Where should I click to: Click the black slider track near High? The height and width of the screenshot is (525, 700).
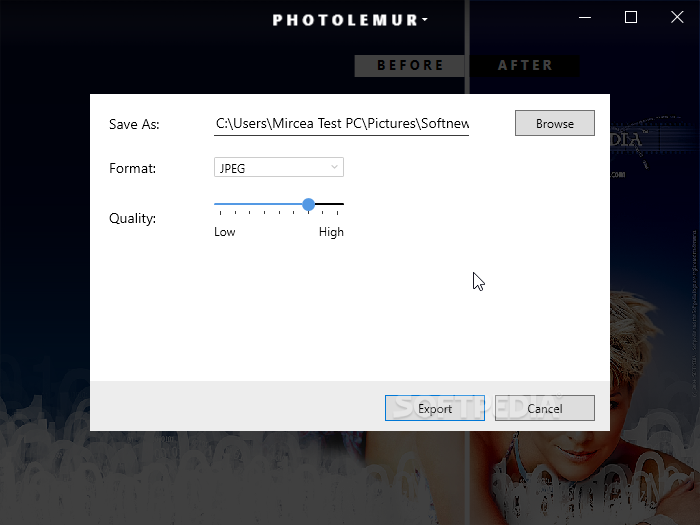[x=329, y=204]
